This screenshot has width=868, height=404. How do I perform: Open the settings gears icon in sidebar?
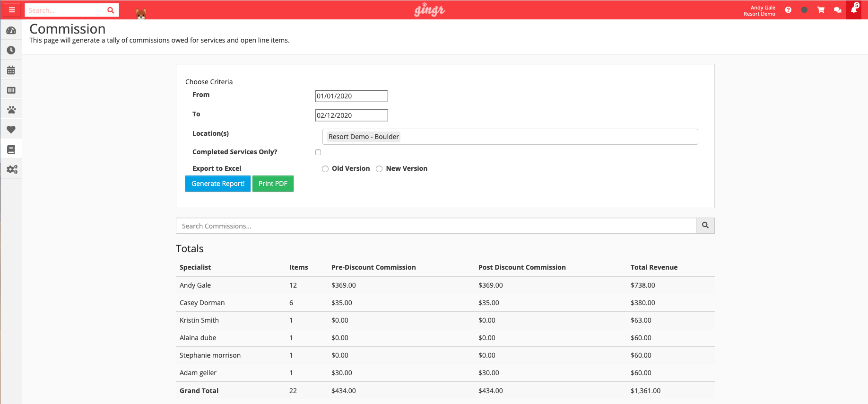12,169
